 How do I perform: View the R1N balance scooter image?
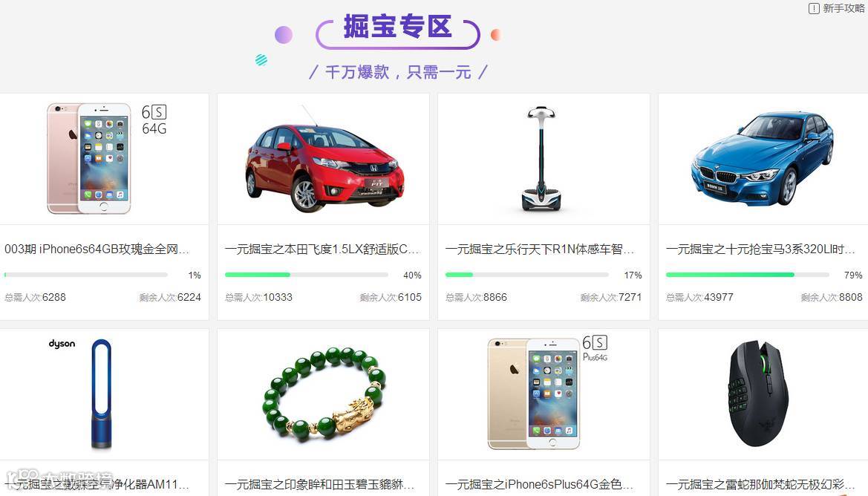click(541, 160)
